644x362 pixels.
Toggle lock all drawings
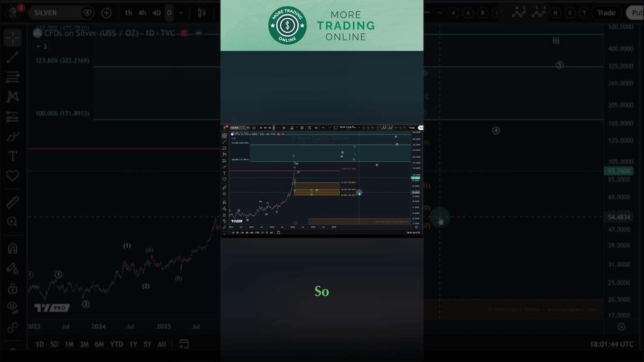pyautogui.click(x=13, y=288)
